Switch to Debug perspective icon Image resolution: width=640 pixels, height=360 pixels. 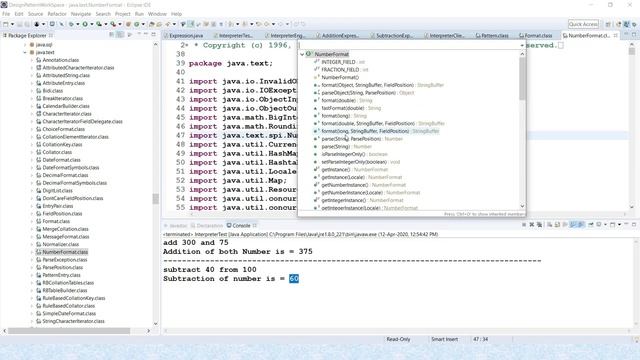coord(634,24)
